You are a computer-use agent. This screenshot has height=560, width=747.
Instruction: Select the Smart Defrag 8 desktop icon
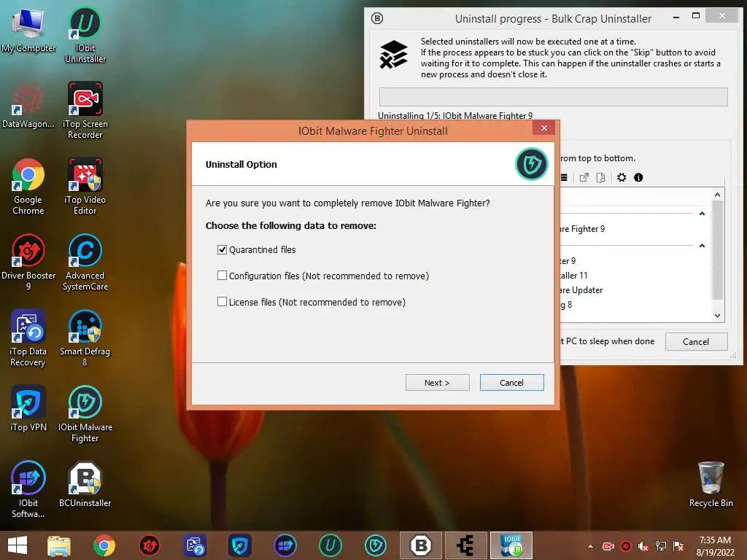click(85, 338)
